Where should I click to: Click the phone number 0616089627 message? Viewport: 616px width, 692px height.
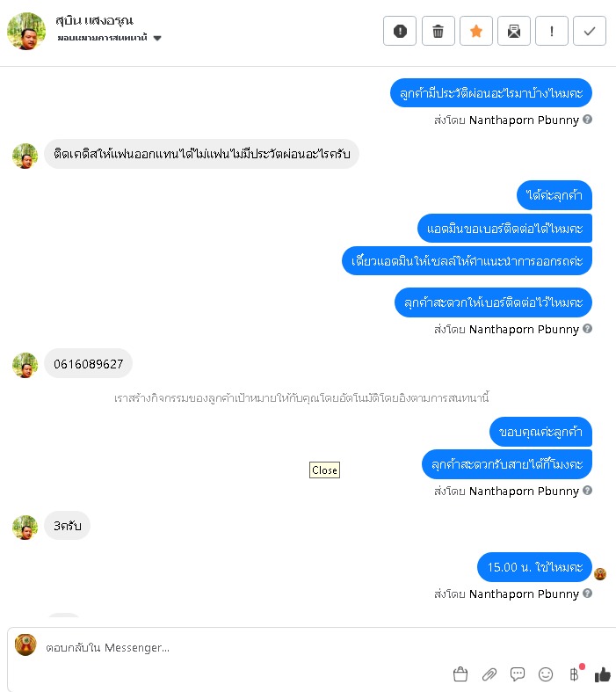tap(88, 364)
